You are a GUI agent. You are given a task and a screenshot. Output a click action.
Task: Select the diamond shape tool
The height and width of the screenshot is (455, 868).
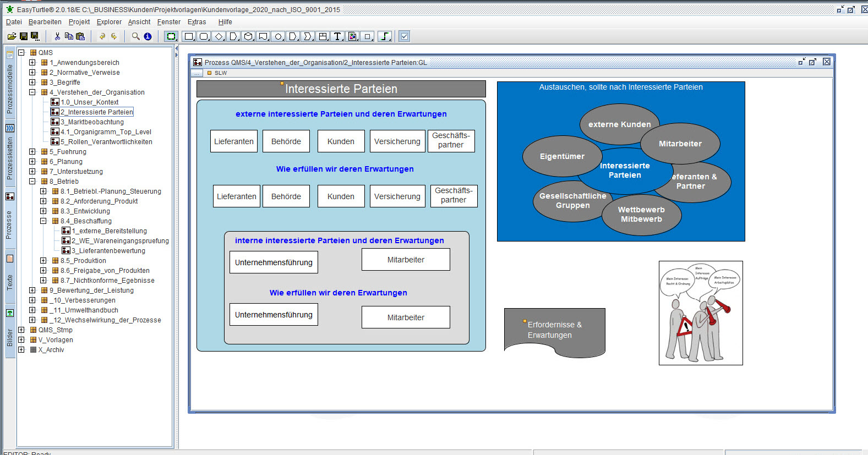click(219, 36)
